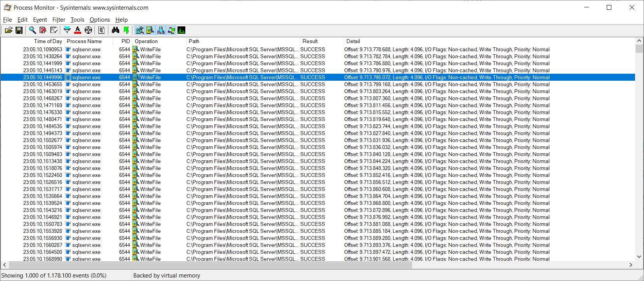
Task: Click the WriteFile icon in row 23:05:10,1531717
Action: tap(136, 189)
